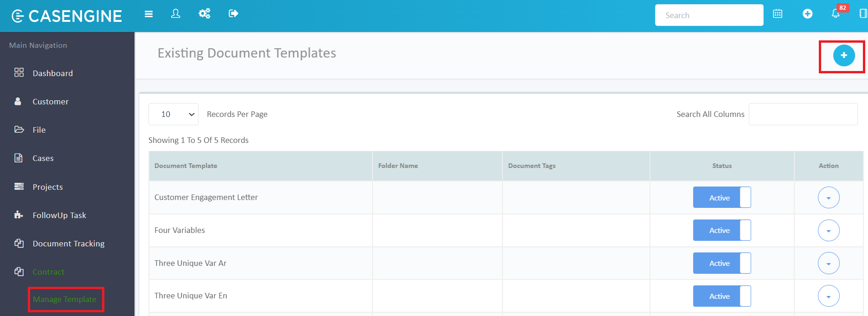Screen dimensions: 868x316
Task: Open Manage Template submenu link
Action: (64, 299)
